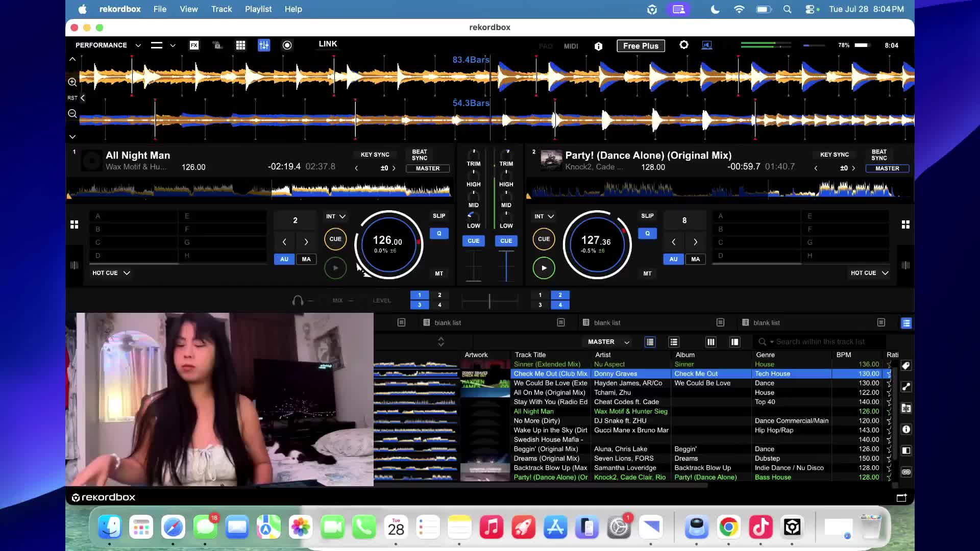Viewport: 980px width, 551px height.
Task: Expand deck 2 HOT CUE dropdown
Action: tap(870, 273)
